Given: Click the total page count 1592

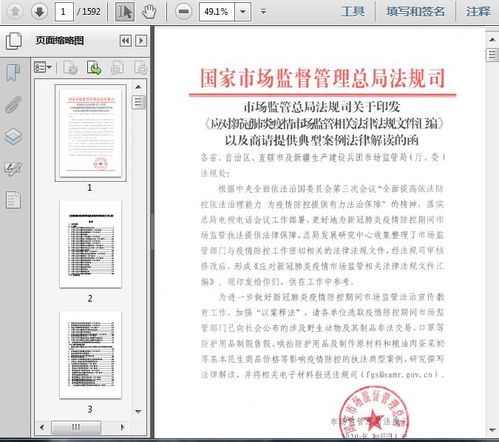Looking at the screenshot, I should point(91,12).
